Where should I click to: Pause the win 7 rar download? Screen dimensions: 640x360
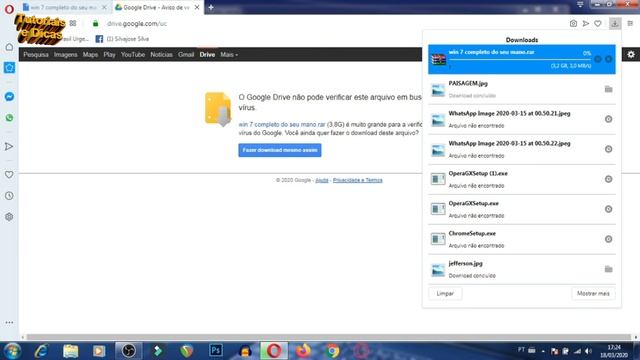(x=598, y=59)
